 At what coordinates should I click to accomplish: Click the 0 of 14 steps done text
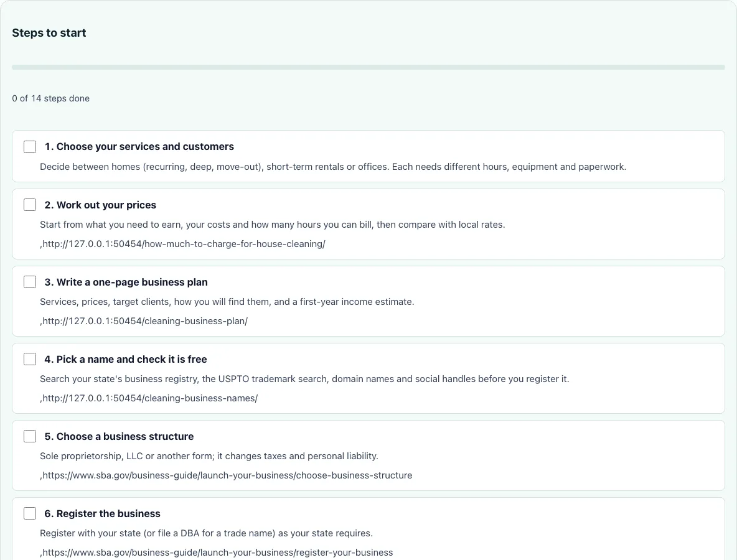click(x=51, y=98)
